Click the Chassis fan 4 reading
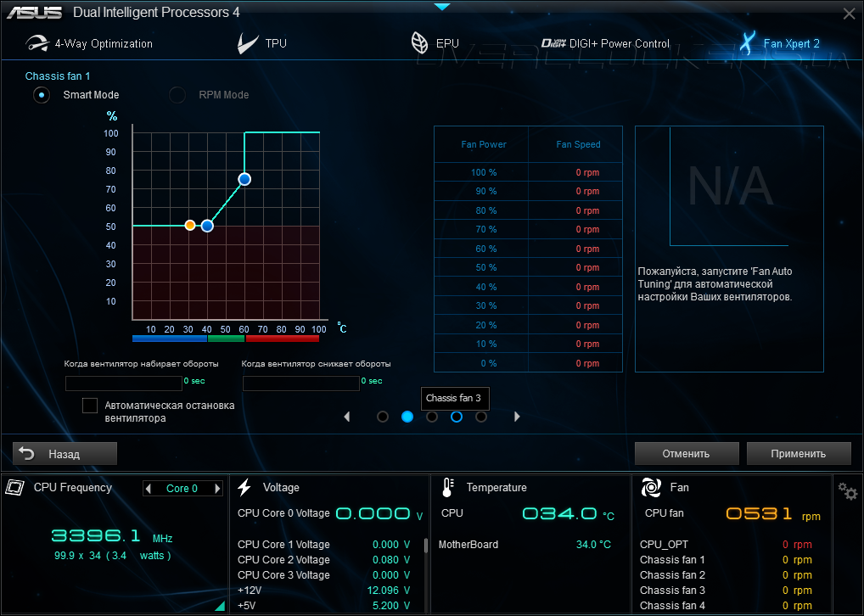The width and height of the screenshot is (864, 616). [x=726, y=606]
